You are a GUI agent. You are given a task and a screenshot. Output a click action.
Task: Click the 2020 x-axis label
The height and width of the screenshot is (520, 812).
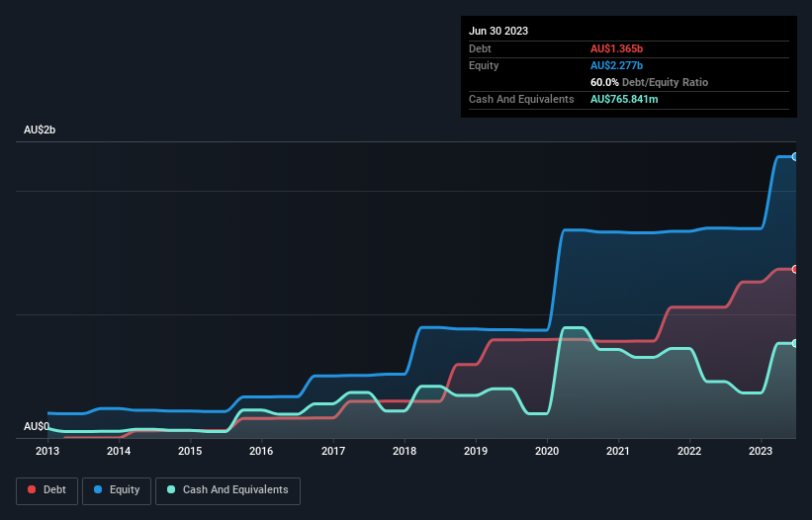(547, 451)
